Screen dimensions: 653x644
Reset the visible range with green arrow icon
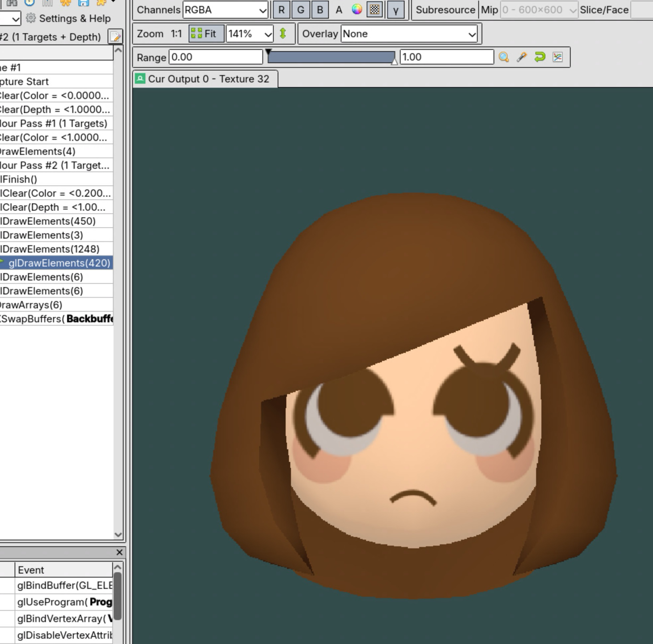(540, 57)
